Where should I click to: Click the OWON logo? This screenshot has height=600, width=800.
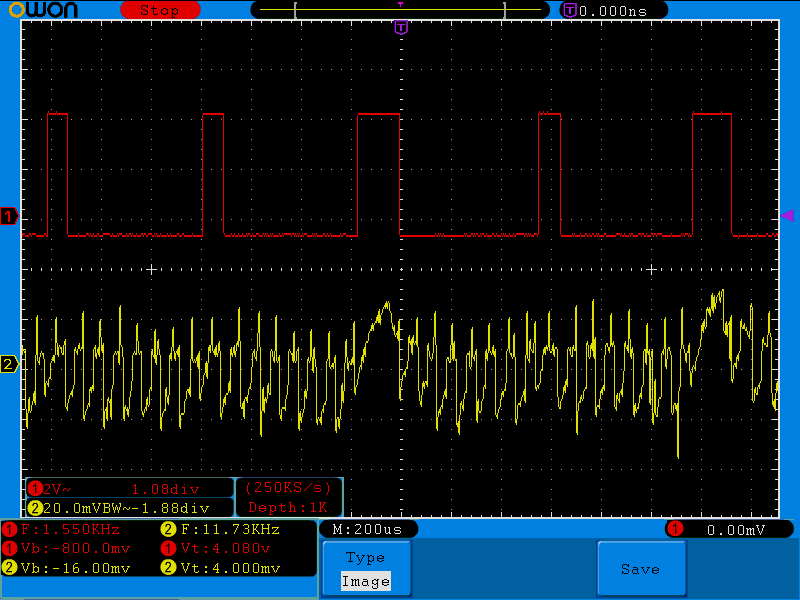44,10
